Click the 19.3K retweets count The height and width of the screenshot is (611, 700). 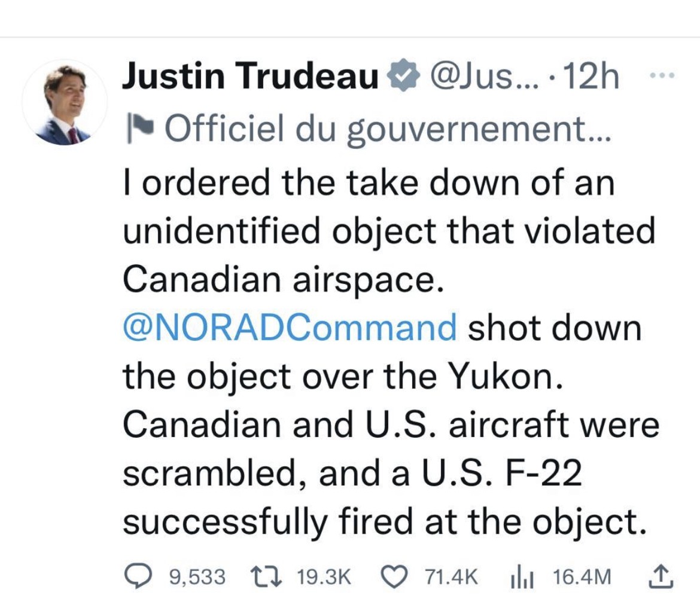323,577
